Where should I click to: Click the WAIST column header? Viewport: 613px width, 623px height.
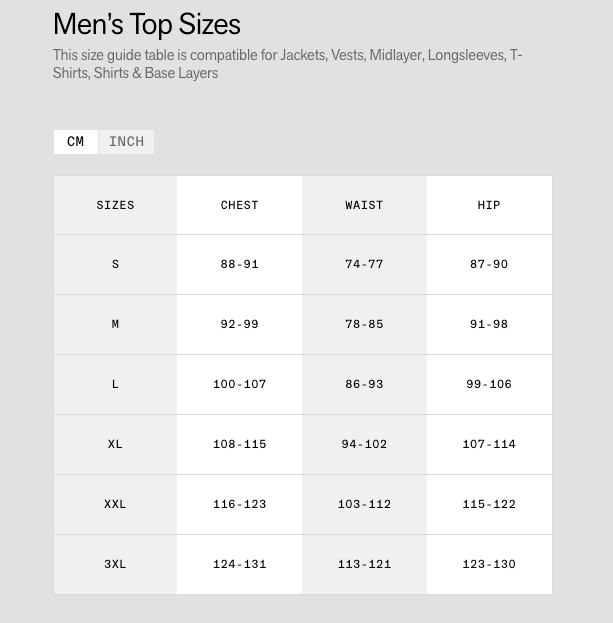coord(364,205)
